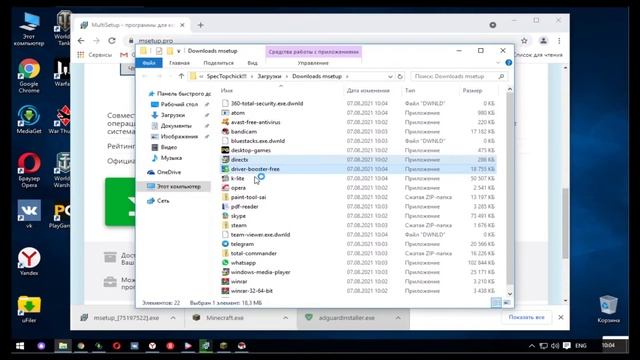Screen dimensions: 640x360
Task: Open options arrow for Minecraft.exe download
Action: coord(285,318)
